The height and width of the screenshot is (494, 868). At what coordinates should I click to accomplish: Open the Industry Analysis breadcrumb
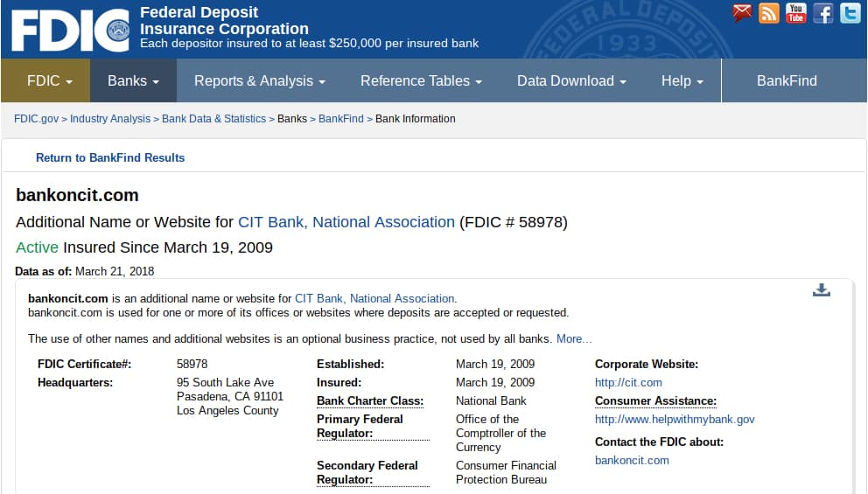110,119
